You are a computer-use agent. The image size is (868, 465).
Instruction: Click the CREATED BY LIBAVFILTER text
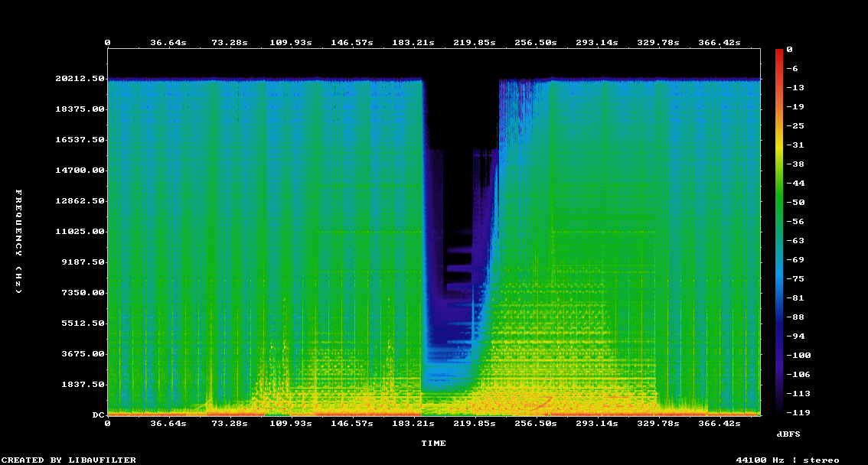tap(69, 460)
